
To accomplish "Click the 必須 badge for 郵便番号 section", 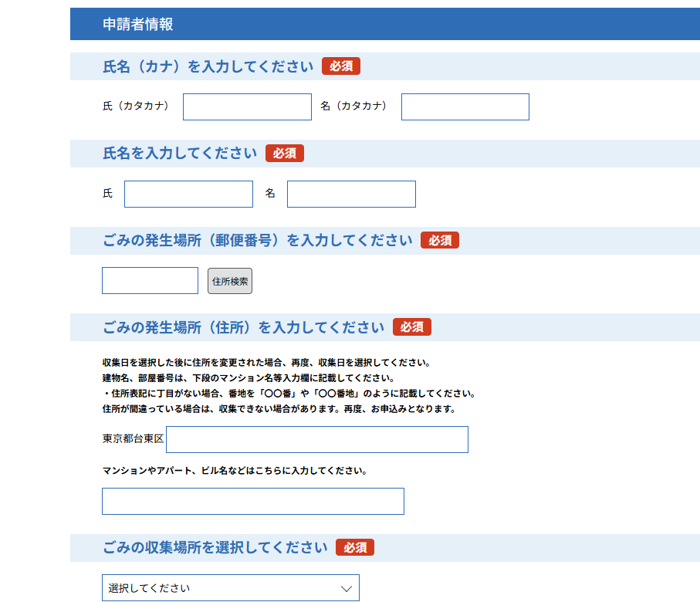I will click(x=439, y=240).
